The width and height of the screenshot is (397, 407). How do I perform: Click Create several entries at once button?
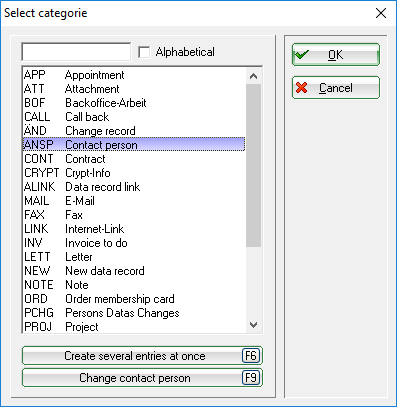coord(142,356)
